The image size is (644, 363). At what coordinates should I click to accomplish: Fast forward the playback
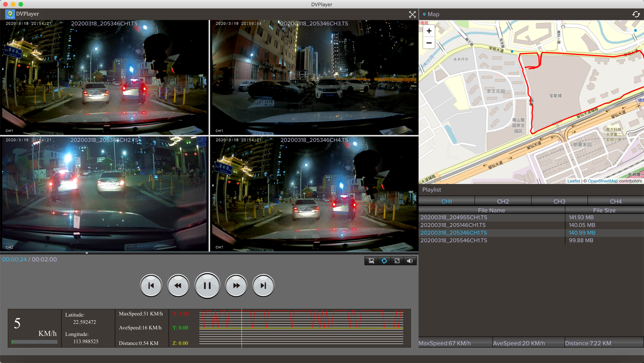(236, 285)
